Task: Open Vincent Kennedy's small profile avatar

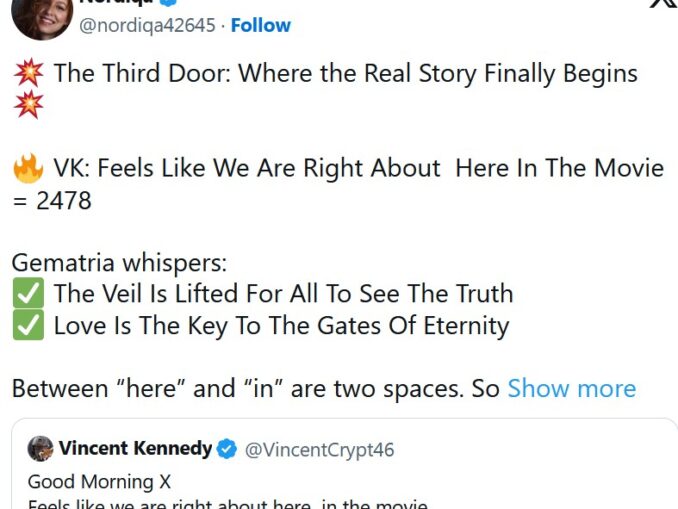Action: pyautogui.click(x=40, y=448)
